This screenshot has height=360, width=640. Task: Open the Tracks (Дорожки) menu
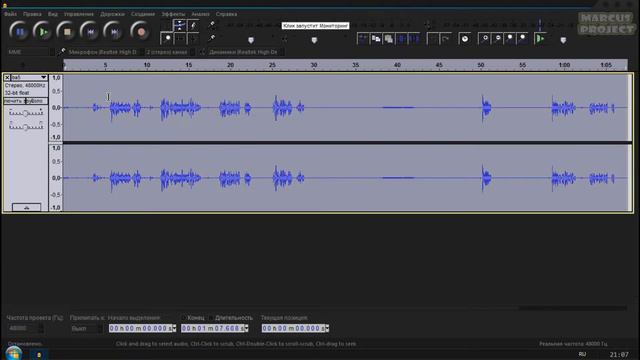[112, 14]
